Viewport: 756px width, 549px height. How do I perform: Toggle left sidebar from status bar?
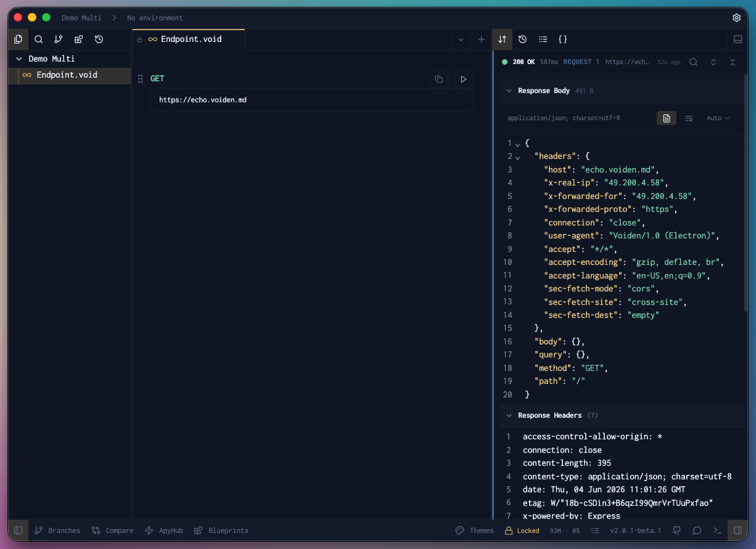click(18, 531)
